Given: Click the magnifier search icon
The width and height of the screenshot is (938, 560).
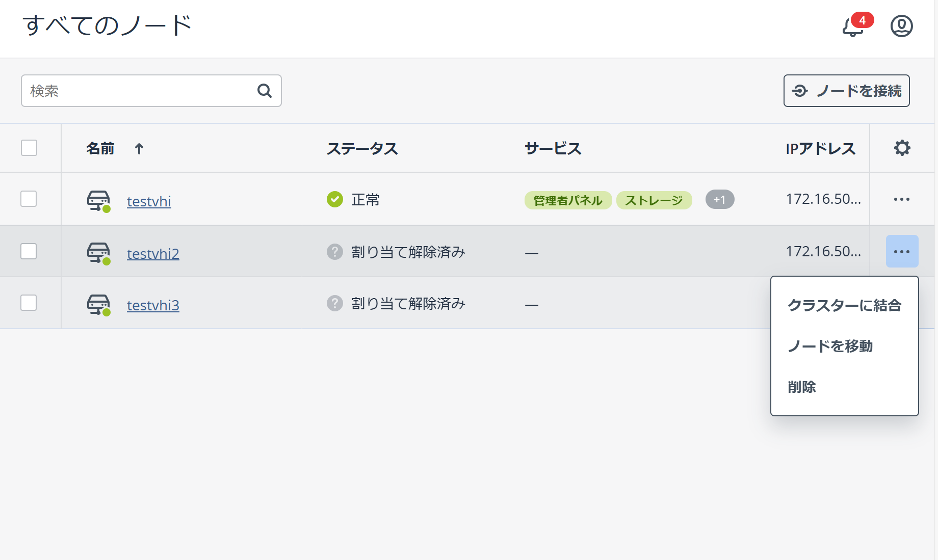Looking at the screenshot, I should point(265,91).
